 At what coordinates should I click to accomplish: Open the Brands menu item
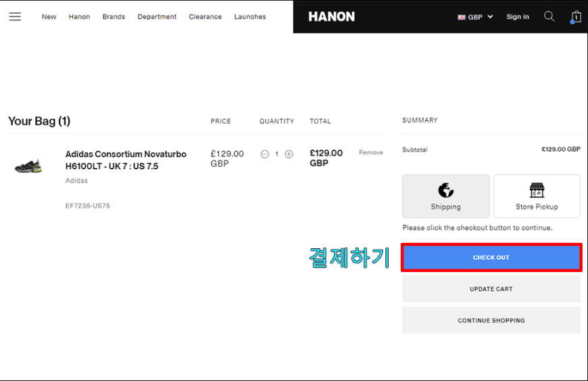pyautogui.click(x=114, y=16)
